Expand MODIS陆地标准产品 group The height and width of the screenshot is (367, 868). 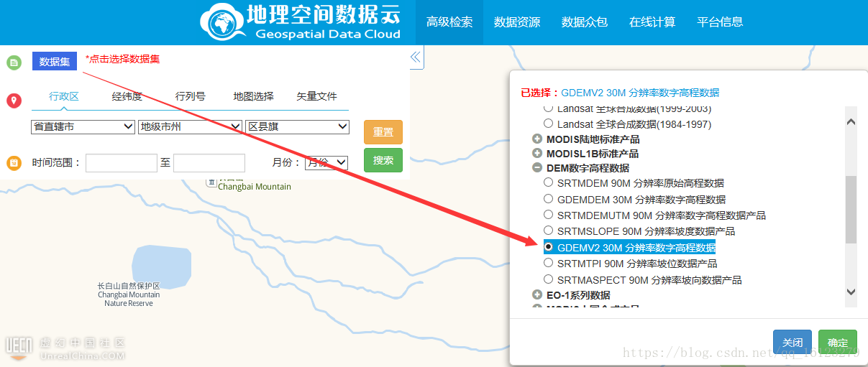pyautogui.click(x=537, y=139)
